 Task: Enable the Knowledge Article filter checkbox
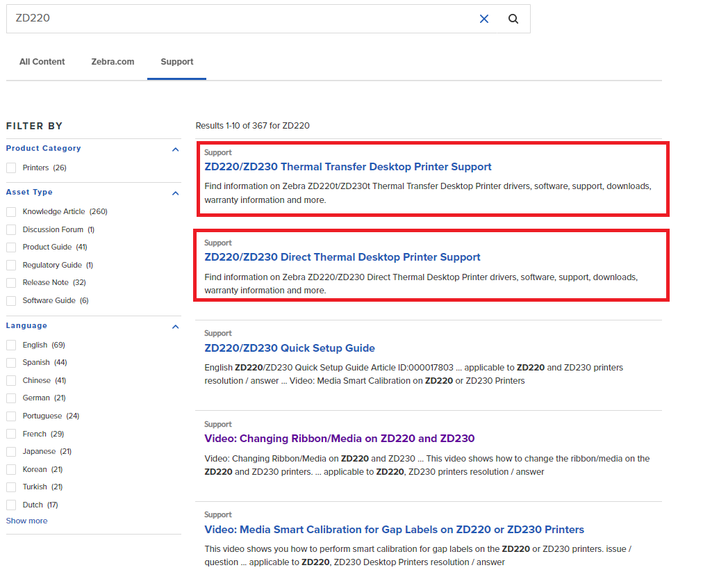click(11, 212)
